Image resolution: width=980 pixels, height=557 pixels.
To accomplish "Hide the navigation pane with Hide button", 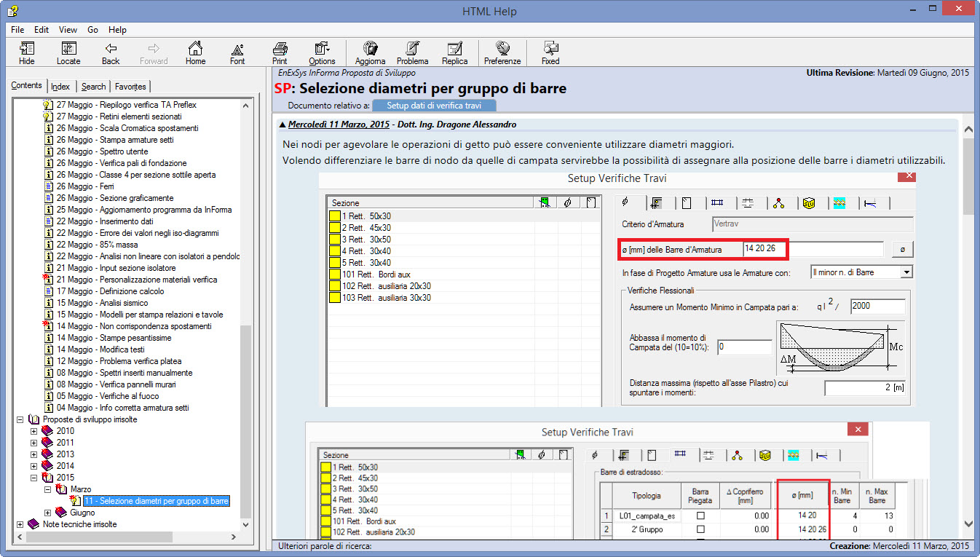I will click(27, 53).
